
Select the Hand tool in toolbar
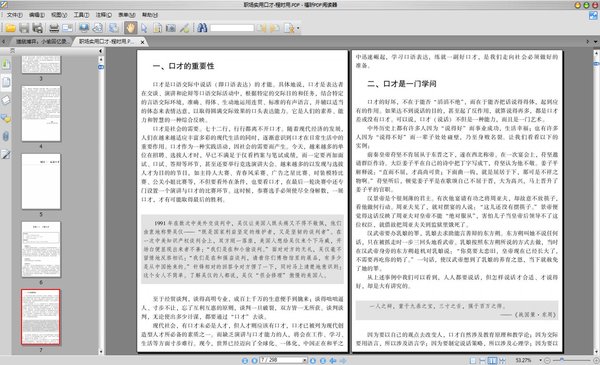tap(130, 28)
